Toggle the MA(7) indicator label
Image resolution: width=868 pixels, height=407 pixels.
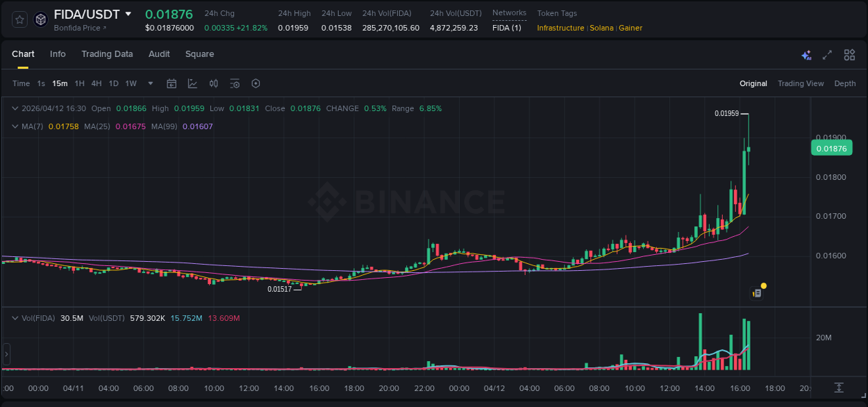click(31, 126)
